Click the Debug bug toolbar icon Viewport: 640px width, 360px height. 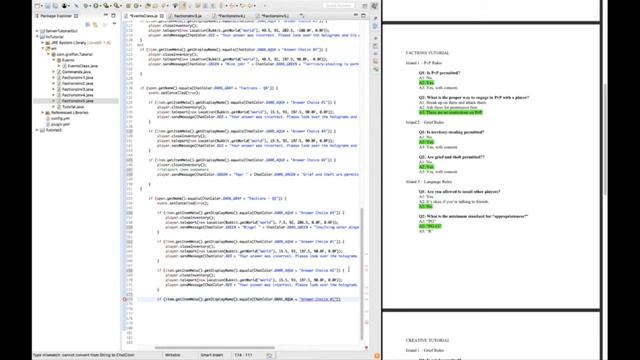(x=86, y=6)
